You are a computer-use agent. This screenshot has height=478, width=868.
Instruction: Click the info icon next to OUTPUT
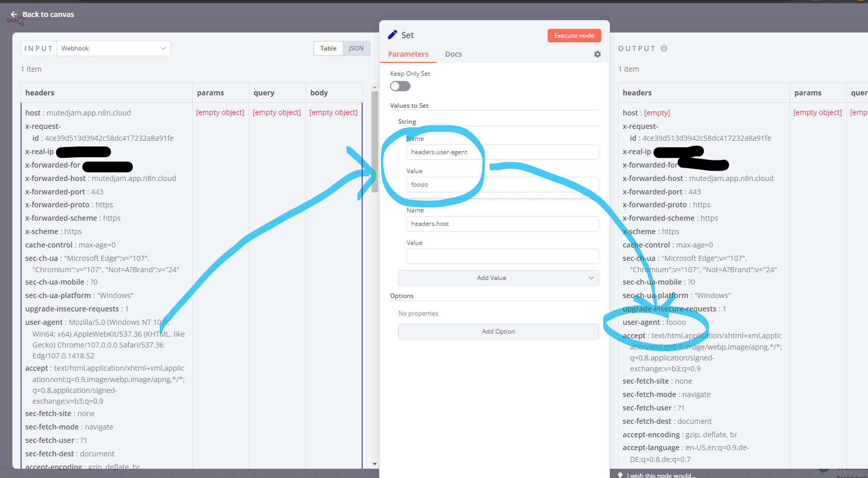click(663, 48)
